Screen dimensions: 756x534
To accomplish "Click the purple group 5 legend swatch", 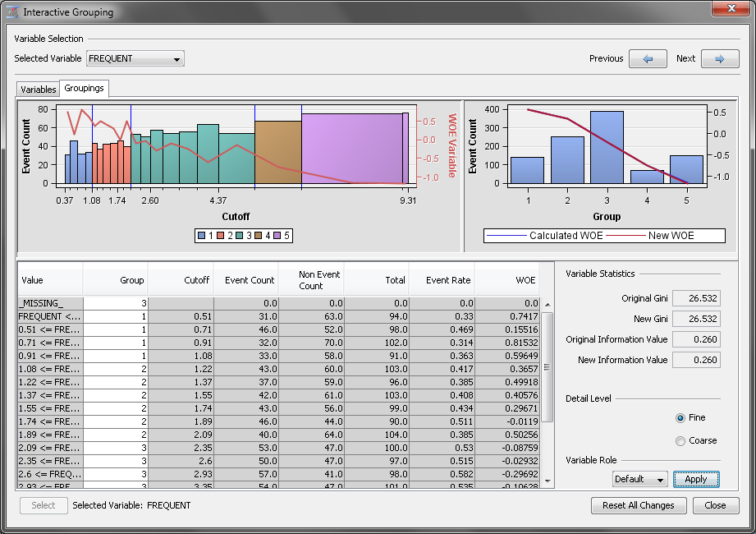I will coord(277,236).
